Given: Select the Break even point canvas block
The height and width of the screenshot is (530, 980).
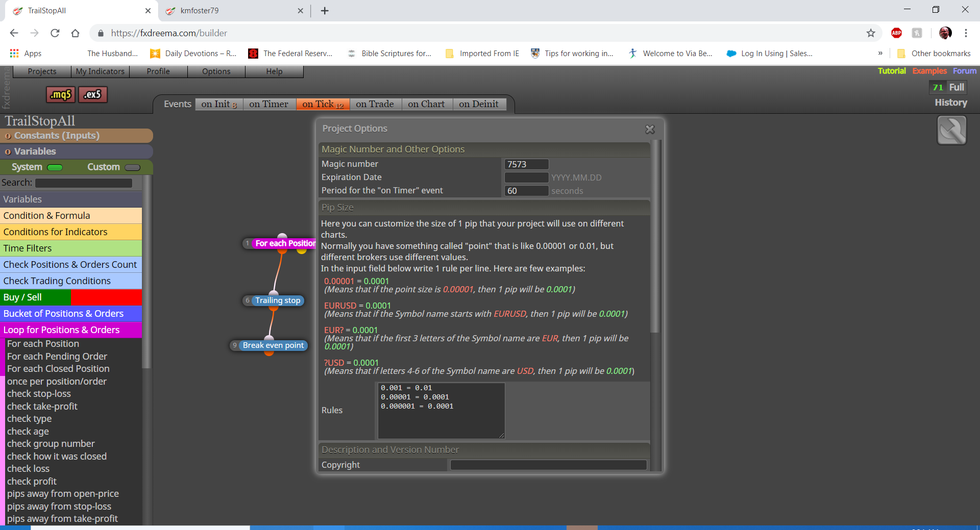Looking at the screenshot, I should (269, 346).
